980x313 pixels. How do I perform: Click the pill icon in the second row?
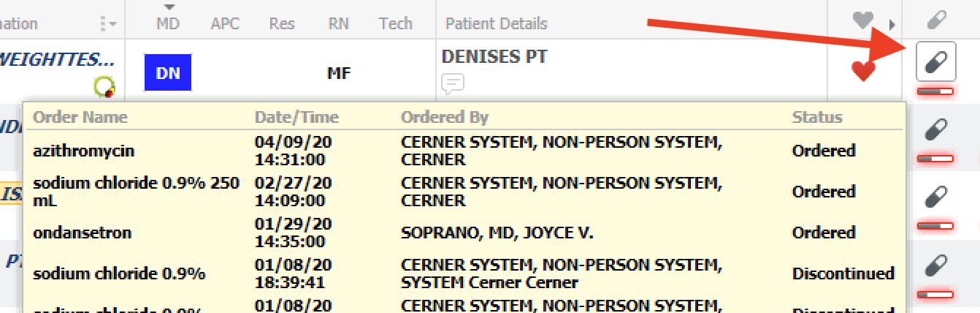[935, 131]
